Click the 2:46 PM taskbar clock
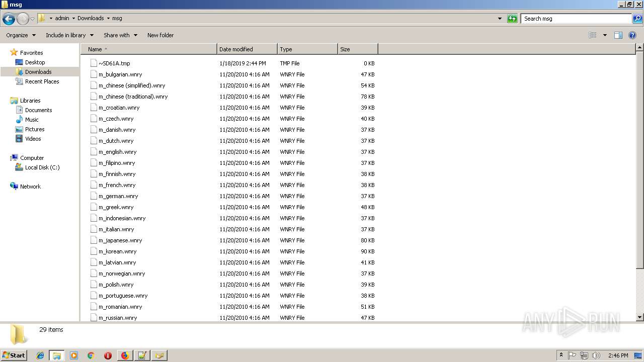 coord(618,355)
